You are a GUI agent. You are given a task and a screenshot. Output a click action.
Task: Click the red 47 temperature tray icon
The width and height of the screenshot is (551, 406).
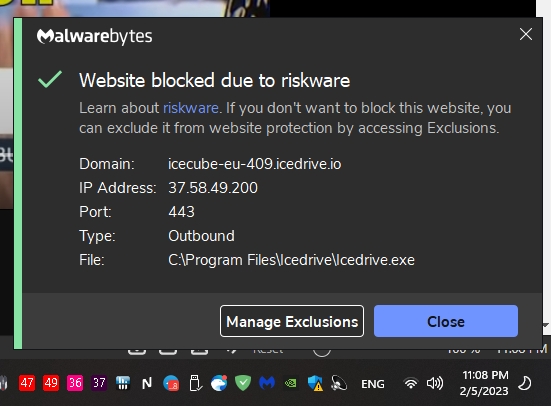click(x=27, y=383)
